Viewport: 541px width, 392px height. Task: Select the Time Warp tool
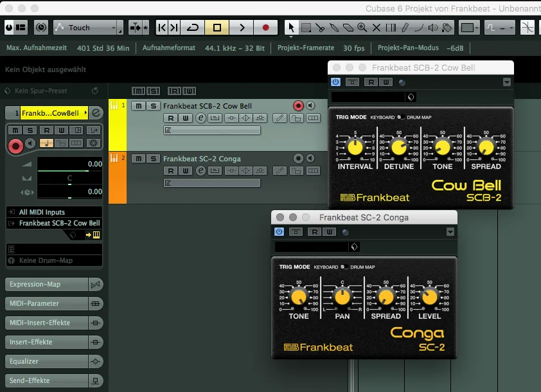391,27
